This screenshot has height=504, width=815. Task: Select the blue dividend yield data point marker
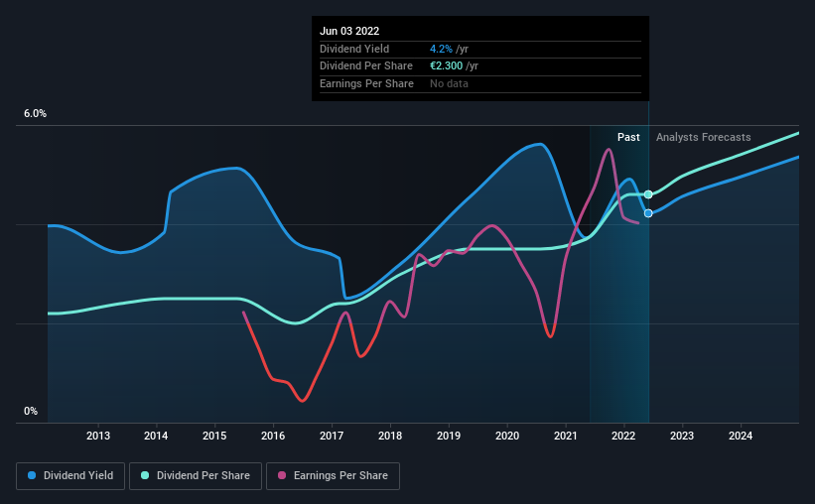click(648, 213)
